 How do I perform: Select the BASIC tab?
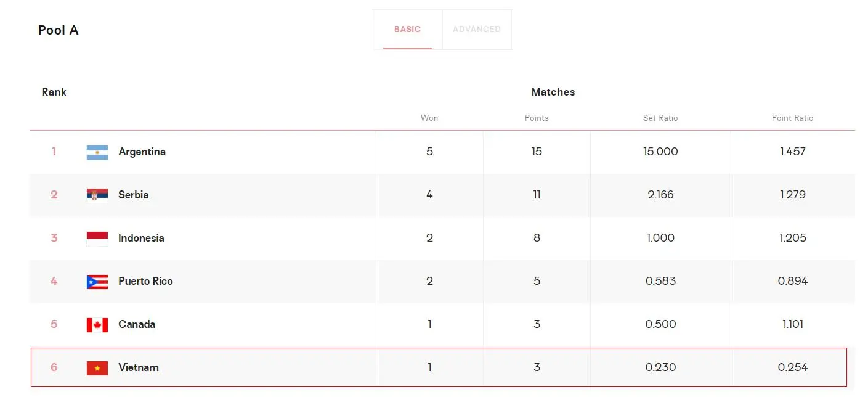[x=407, y=29]
